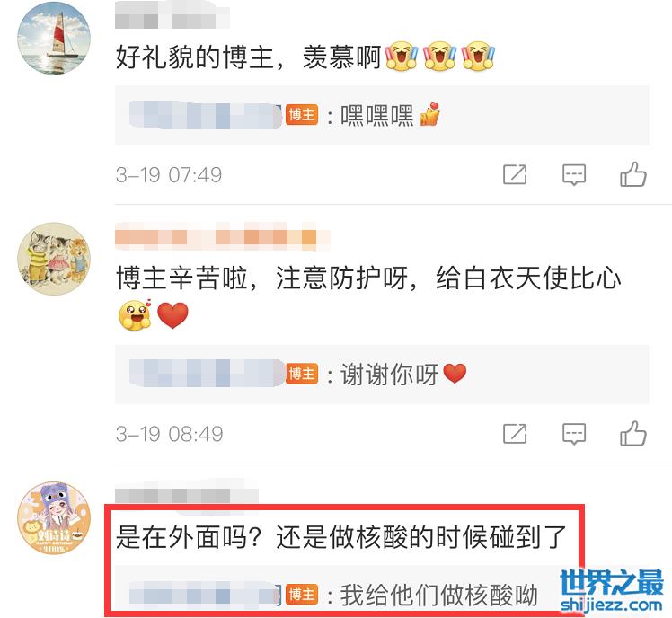Tap share icon on 08:49 comment
This screenshot has width=672, height=618.
[515, 434]
